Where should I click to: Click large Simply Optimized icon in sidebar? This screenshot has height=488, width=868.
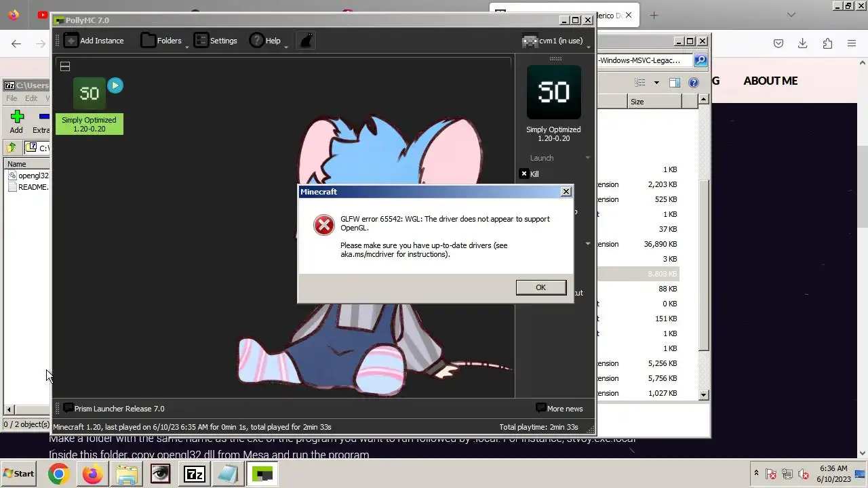(554, 92)
